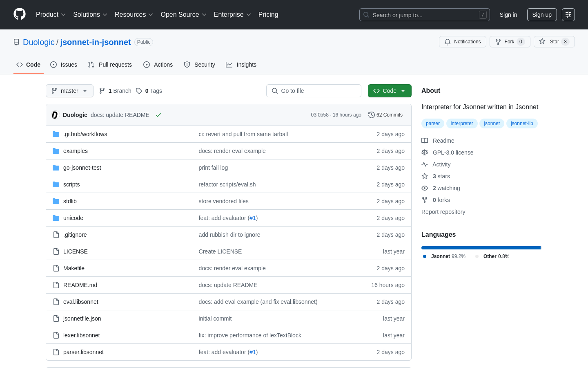Click the Search or jump to field
Image resolution: width=588 pixels, height=368 pixels.
425,15
